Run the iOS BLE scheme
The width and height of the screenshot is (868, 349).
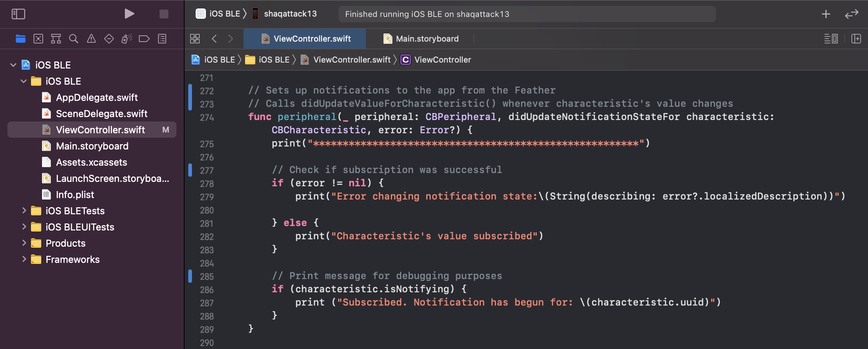point(129,14)
